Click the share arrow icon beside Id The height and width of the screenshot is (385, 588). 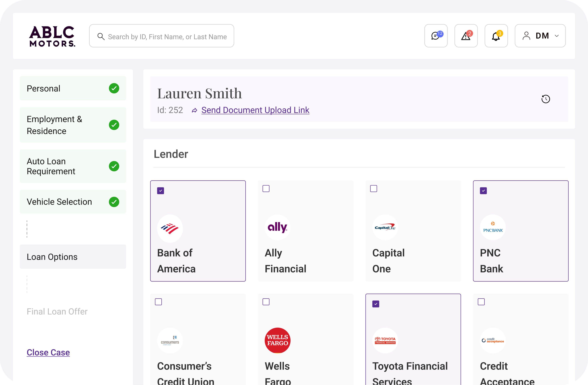click(194, 111)
